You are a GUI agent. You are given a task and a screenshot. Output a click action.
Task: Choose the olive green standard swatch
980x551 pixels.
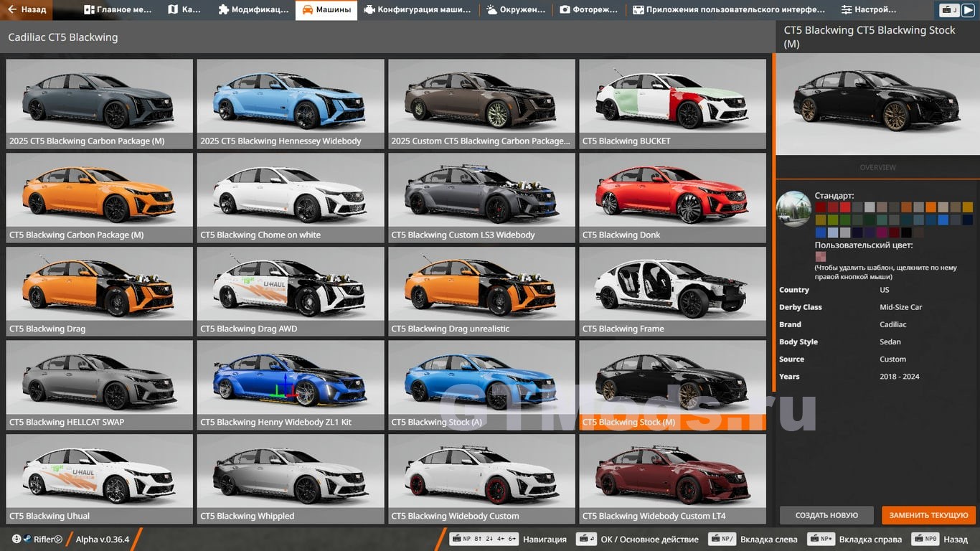[x=833, y=220]
